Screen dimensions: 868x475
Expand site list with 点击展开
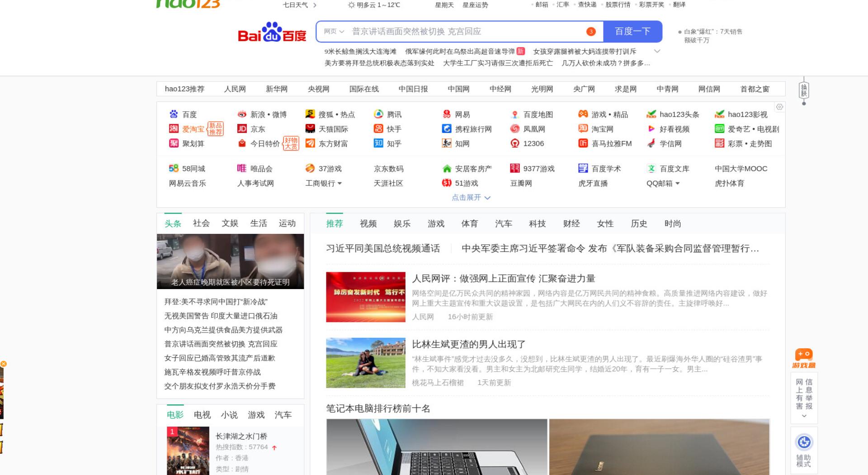point(471,197)
